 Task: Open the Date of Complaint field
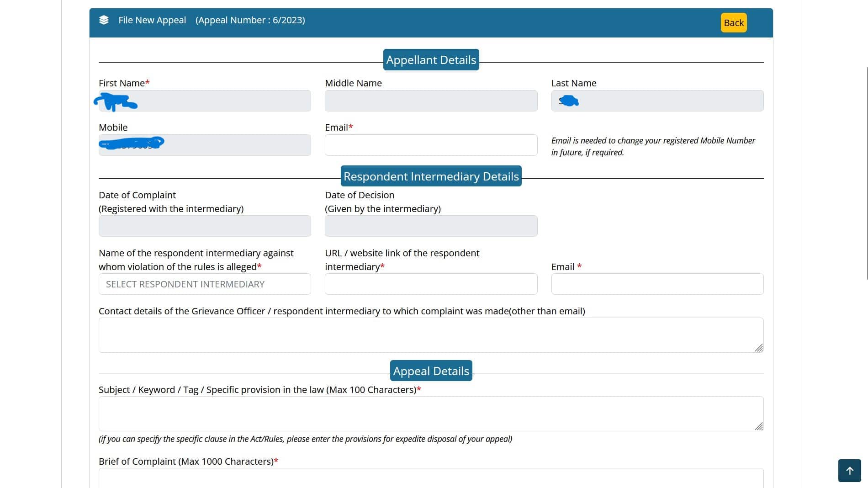[205, 226]
